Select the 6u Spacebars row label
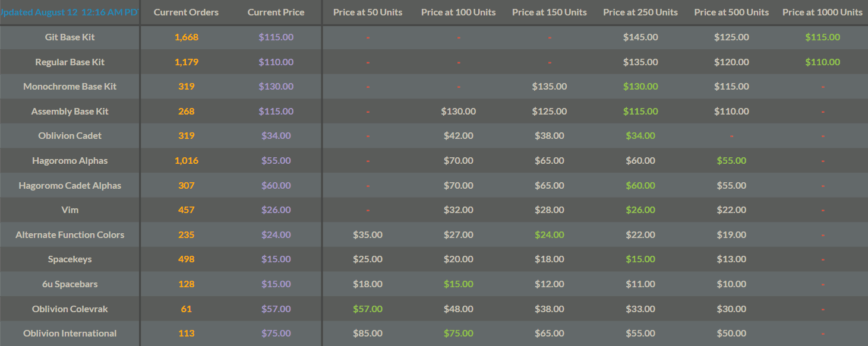This screenshot has height=346, width=868. click(70, 284)
